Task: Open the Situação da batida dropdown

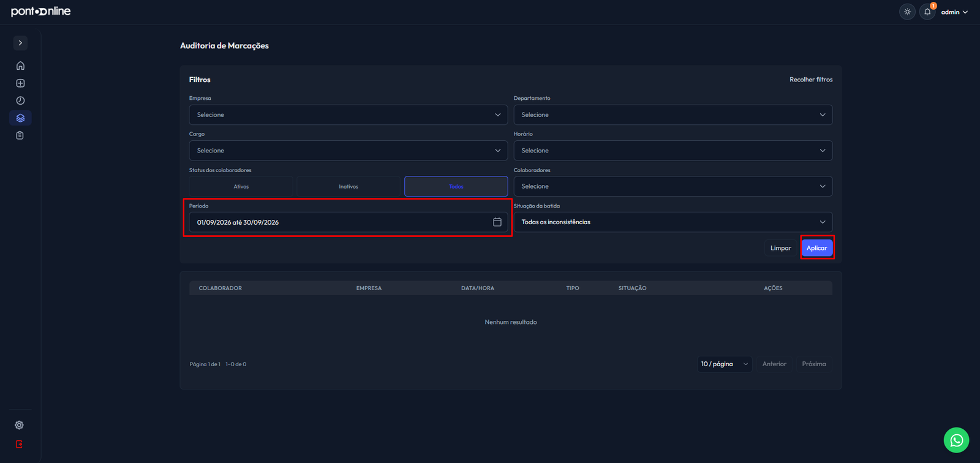Action: coord(673,222)
